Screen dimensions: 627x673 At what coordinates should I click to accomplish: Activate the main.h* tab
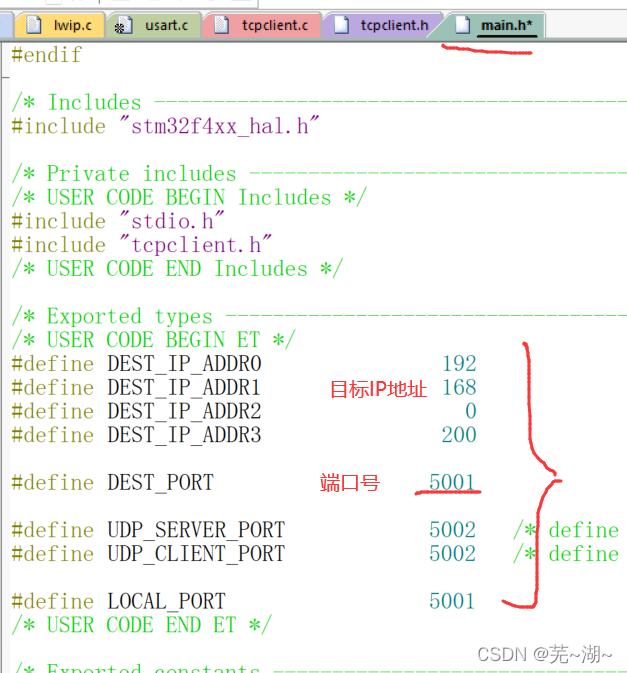point(494,26)
